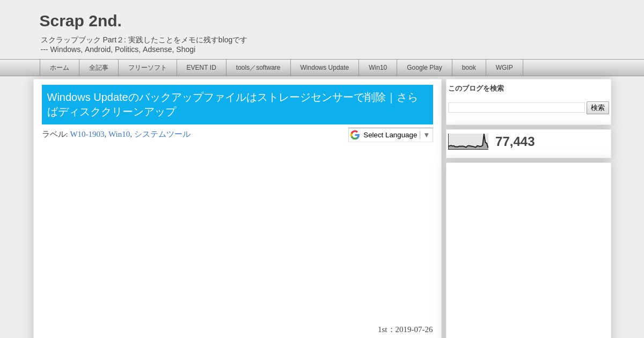The width and height of the screenshot is (644, 338).
Task: Open the book menu item
Action: click(x=469, y=68)
